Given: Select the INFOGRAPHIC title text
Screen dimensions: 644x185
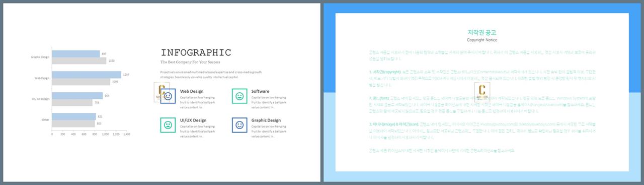Looking at the screenshot, I should [x=196, y=52].
